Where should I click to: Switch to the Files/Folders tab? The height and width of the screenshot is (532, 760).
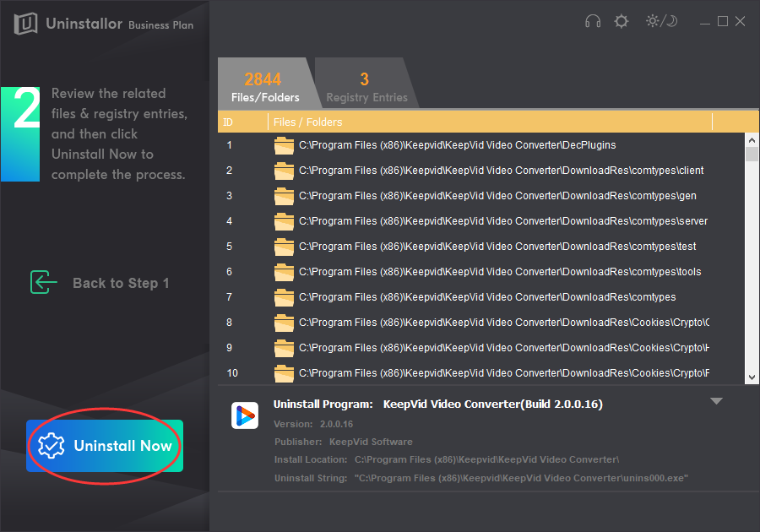(266, 84)
